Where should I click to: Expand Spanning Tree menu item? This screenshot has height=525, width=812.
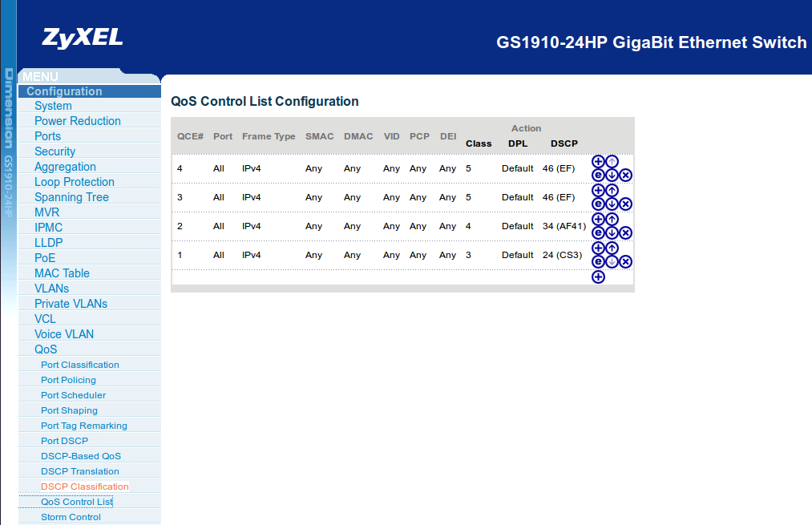click(x=71, y=197)
